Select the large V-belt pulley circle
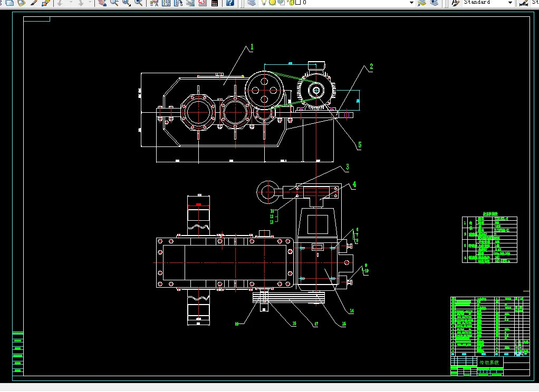This screenshot has height=392, width=539. click(264, 90)
